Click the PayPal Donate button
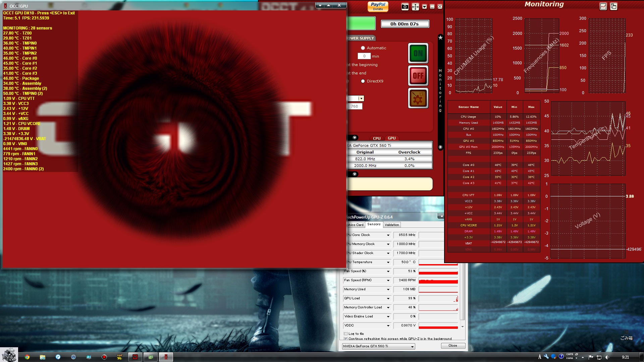The image size is (644, 362). click(378, 6)
